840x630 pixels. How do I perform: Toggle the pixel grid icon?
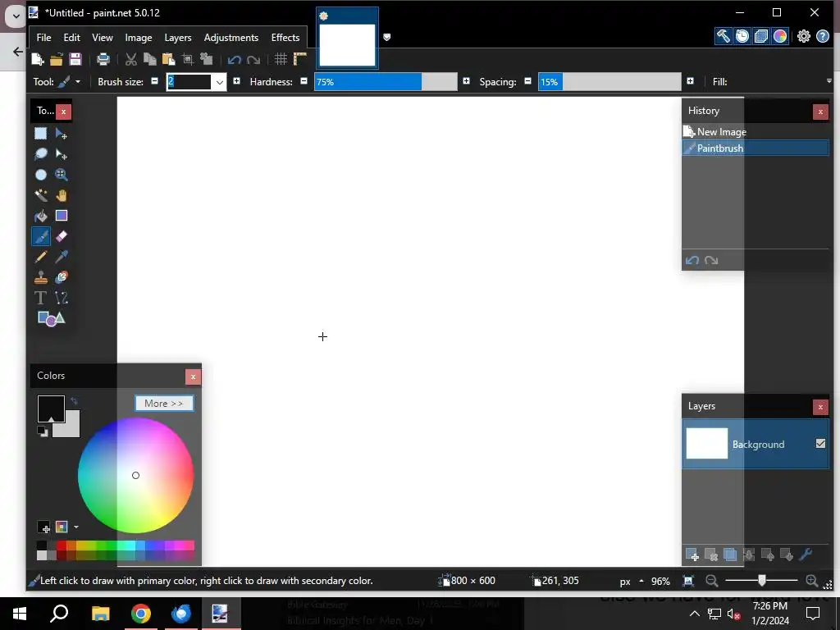pyautogui.click(x=281, y=59)
